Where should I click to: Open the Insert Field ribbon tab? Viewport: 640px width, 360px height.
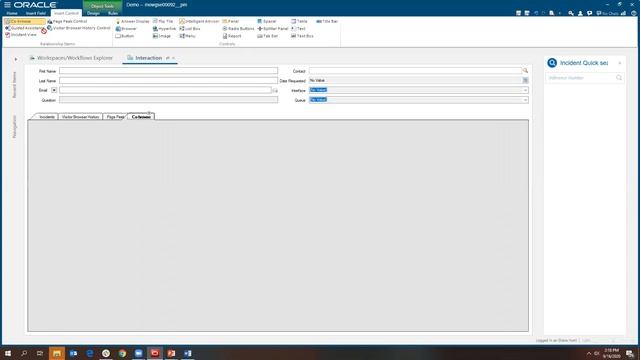click(x=36, y=13)
